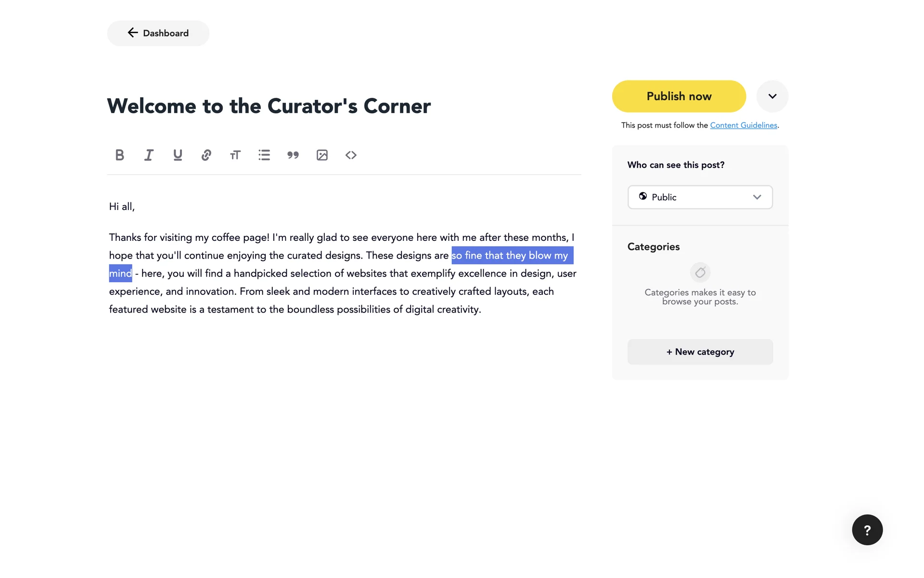Insert a bulleted list
This screenshot has height=578, width=924.
point(264,155)
